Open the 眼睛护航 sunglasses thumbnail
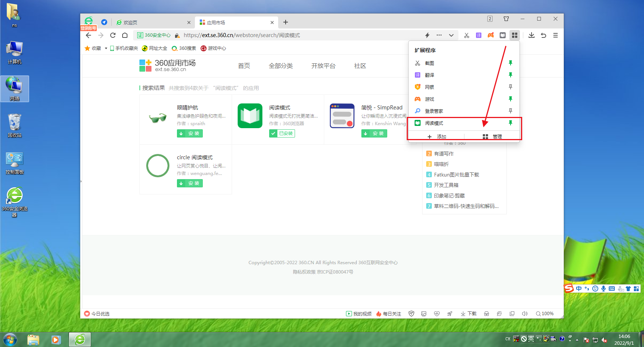 [158, 118]
